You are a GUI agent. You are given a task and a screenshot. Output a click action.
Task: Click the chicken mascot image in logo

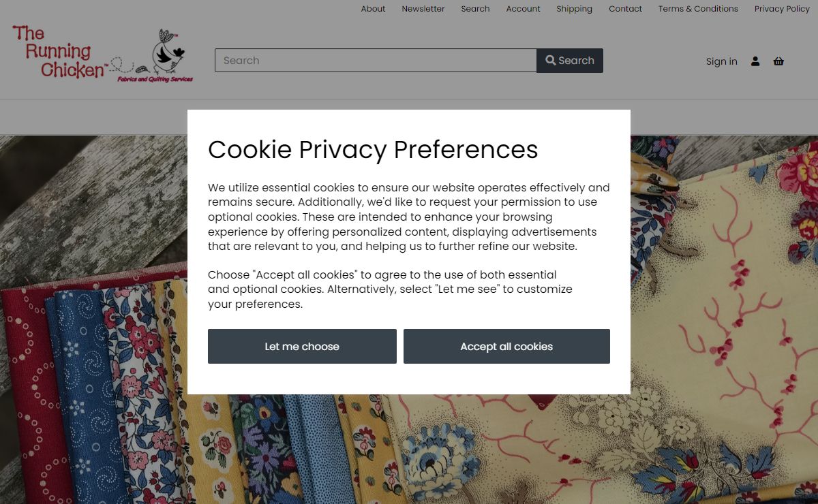(168, 52)
